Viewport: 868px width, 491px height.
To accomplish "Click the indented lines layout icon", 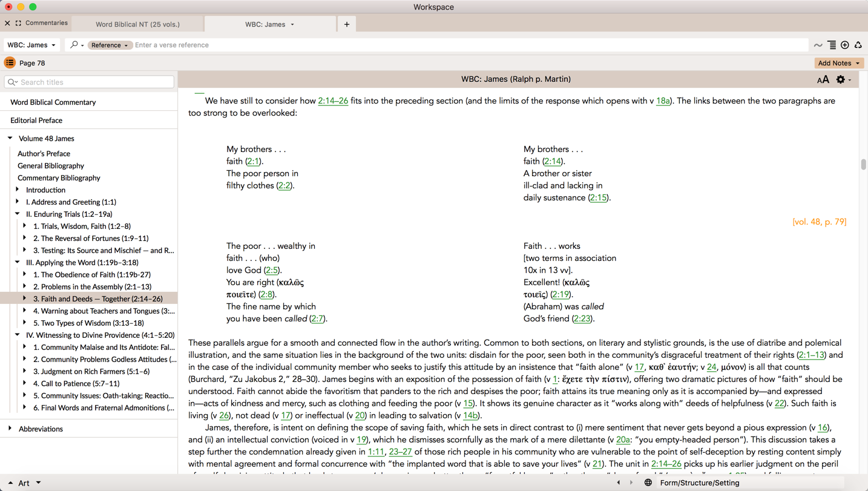I will point(832,45).
